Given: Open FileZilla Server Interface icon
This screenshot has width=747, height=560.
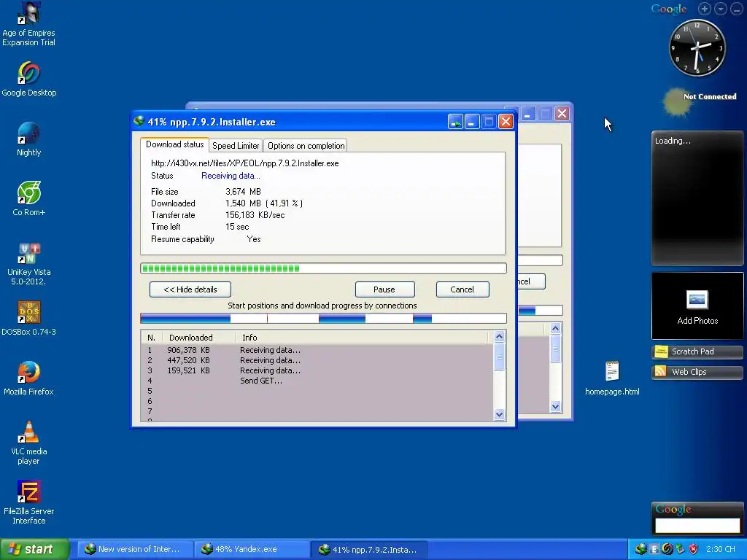Looking at the screenshot, I should click(x=28, y=491).
